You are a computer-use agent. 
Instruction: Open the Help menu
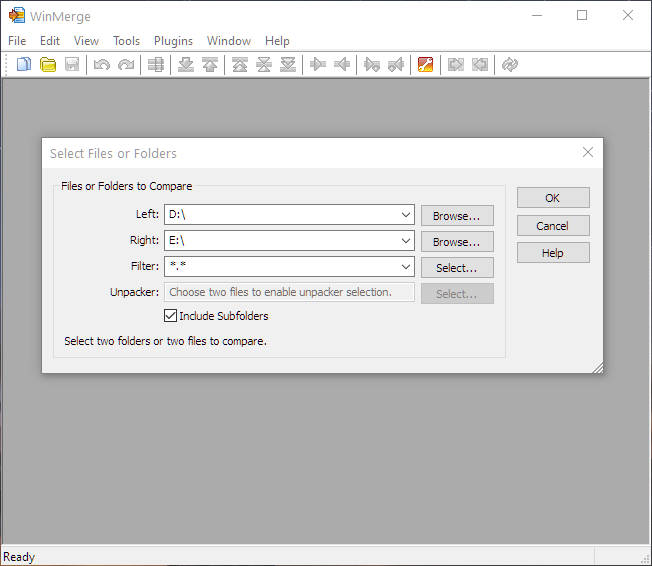click(x=277, y=41)
